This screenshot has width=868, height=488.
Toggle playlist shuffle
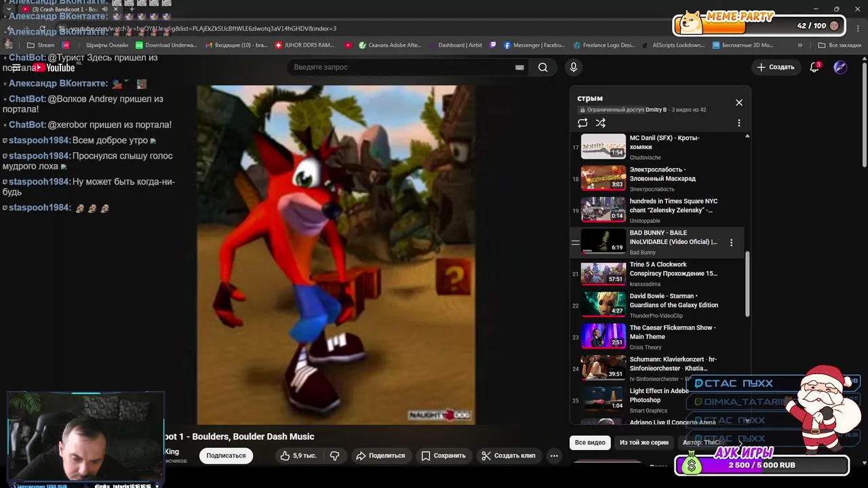pos(600,123)
